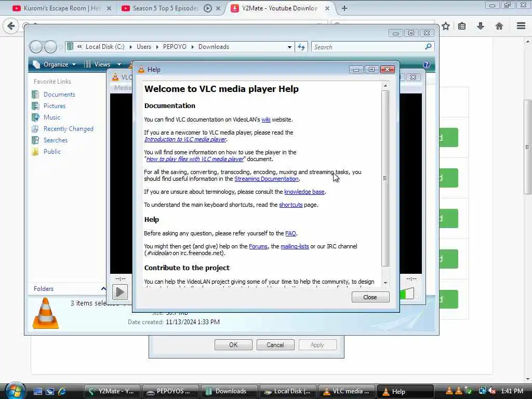
Task: Open the mailing-lists link
Action: (x=295, y=247)
